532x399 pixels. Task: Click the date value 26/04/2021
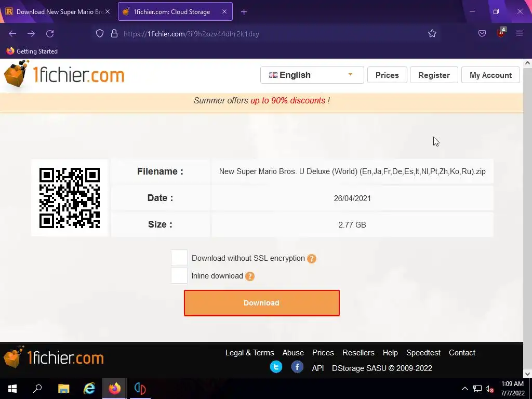(352, 198)
